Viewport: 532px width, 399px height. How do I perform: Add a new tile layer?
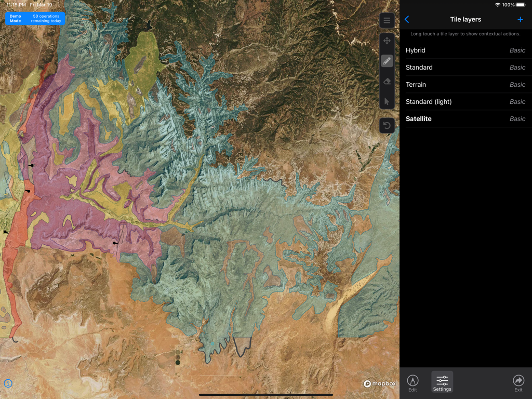click(x=520, y=19)
